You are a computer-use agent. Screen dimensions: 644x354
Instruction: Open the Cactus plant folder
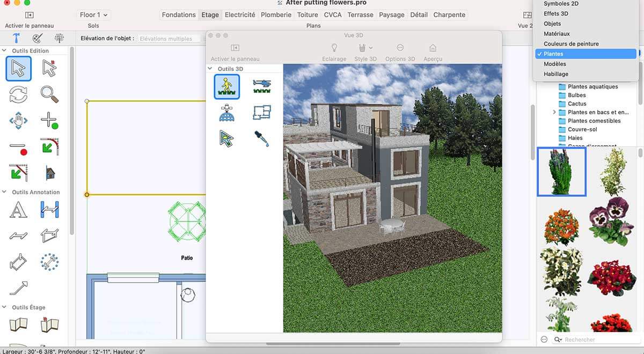tap(577, 104)
